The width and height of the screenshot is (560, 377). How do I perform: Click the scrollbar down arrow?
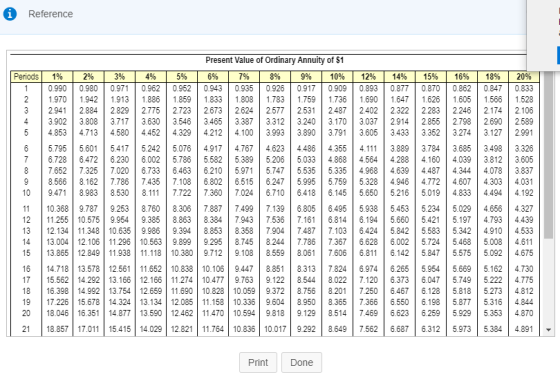(x=549, y=330)
